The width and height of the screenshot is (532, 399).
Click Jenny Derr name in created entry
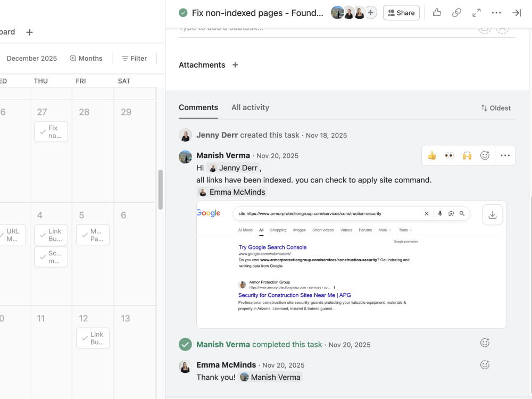click(217, 135)
